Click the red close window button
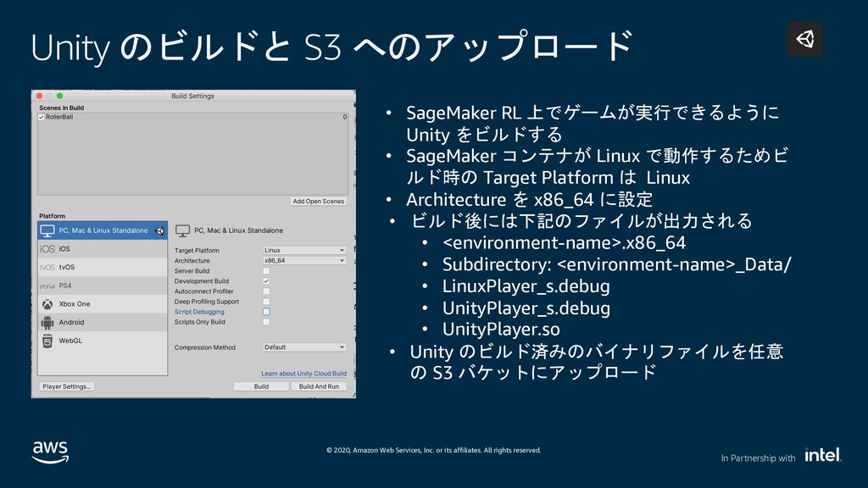Viewport: 868px width, 488px height. tap(39, 97)
